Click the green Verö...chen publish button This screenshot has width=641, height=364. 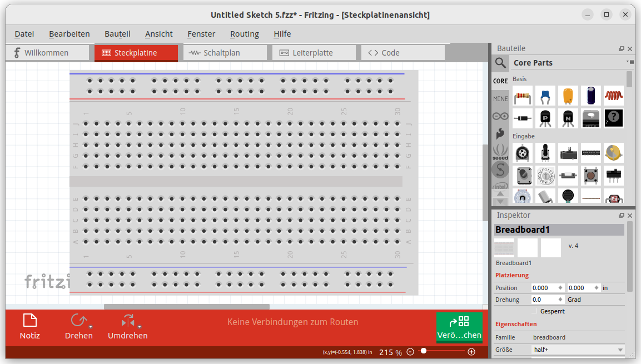459,327
